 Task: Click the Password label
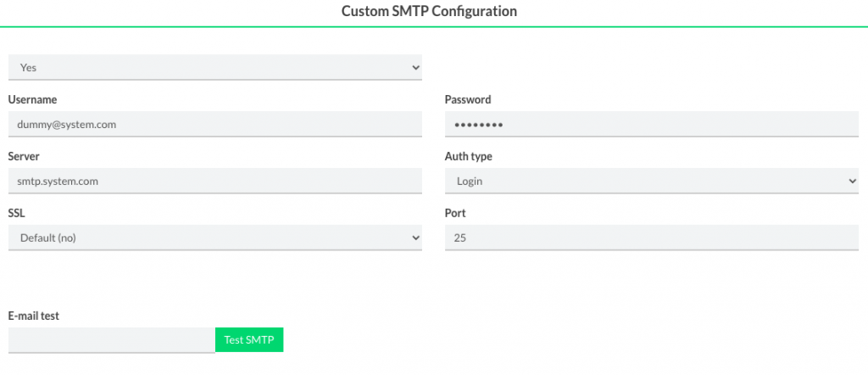tap(468, 99)
